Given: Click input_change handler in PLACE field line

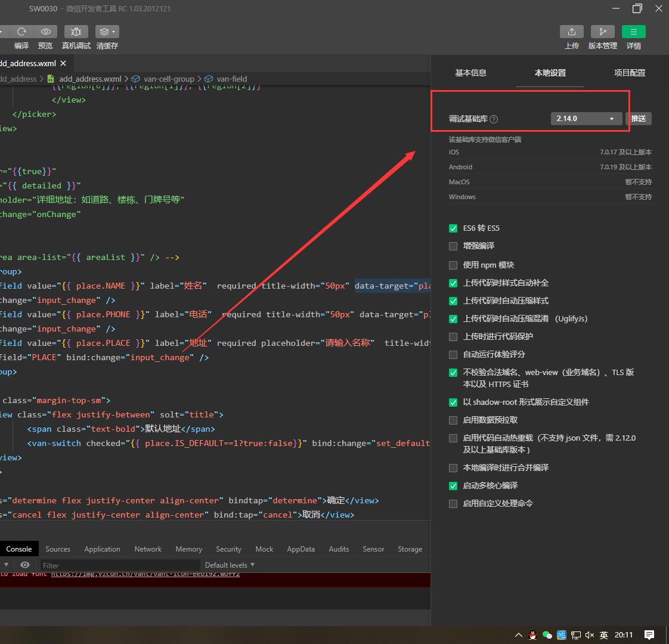Looking at the screenshot, I should [160, 358].
